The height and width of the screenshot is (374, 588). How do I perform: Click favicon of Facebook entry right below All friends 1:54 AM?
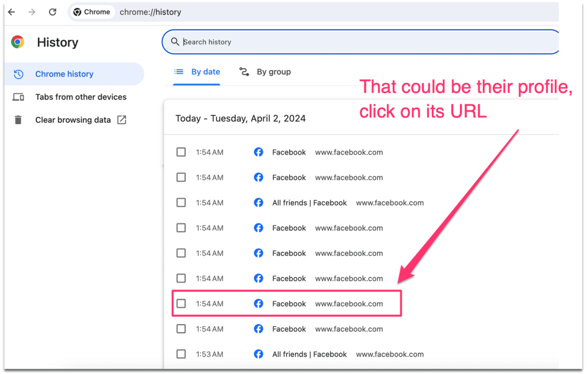(258, 228)
